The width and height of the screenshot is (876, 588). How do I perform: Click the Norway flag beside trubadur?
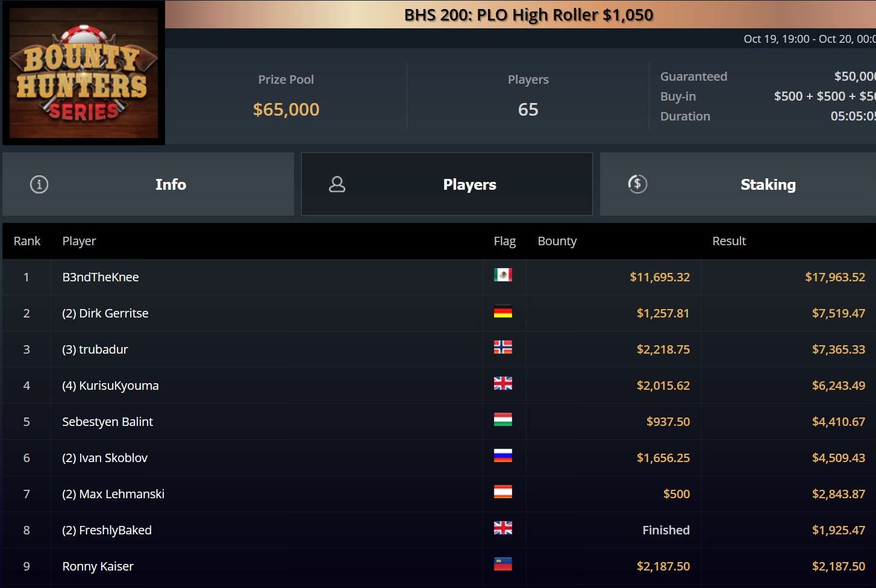tap(503, 348)
